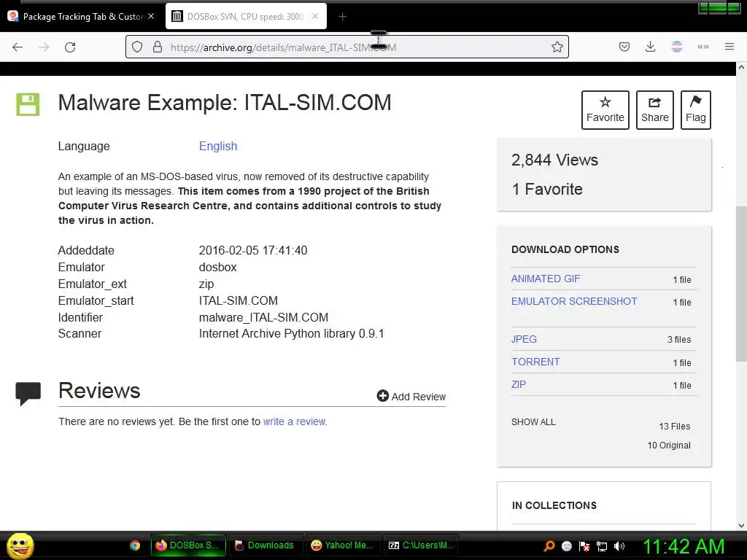This screenshot has height=560, width=747.
Task: Download the TORRENT file
Action: point(535,362)
